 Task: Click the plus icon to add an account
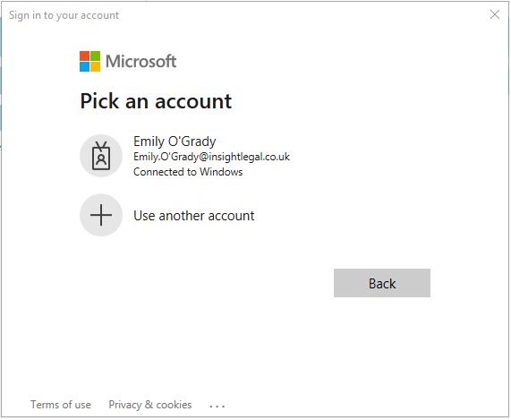101,215
